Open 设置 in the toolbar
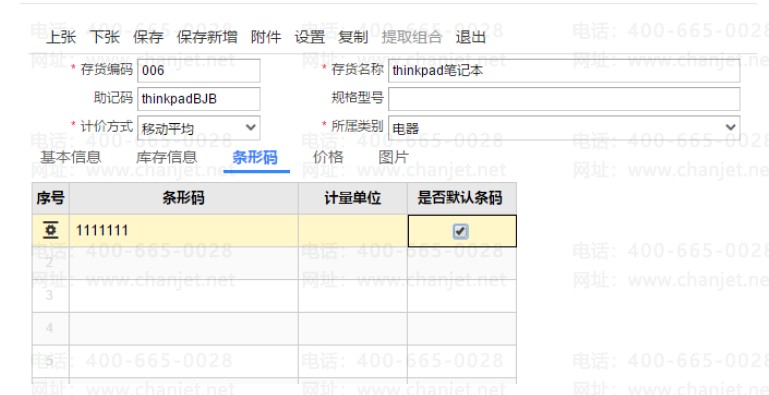This screenshot has height=395, width=769. [x=309, y=37]
